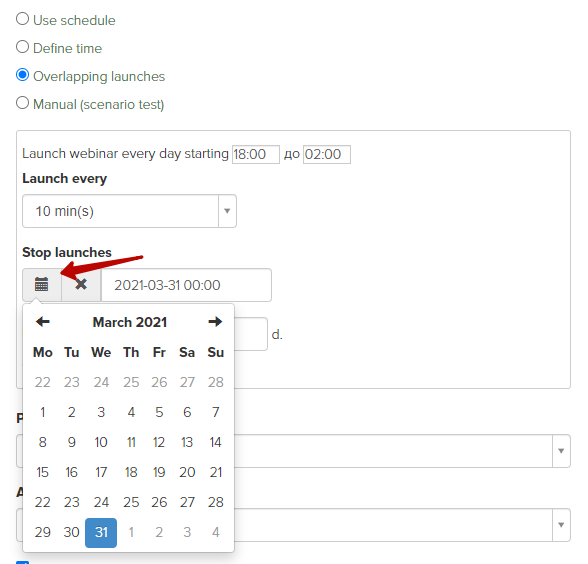This screenshot has width=588, height=564.
Task: Go to previous month with left arrow
Action: [43, 321]
